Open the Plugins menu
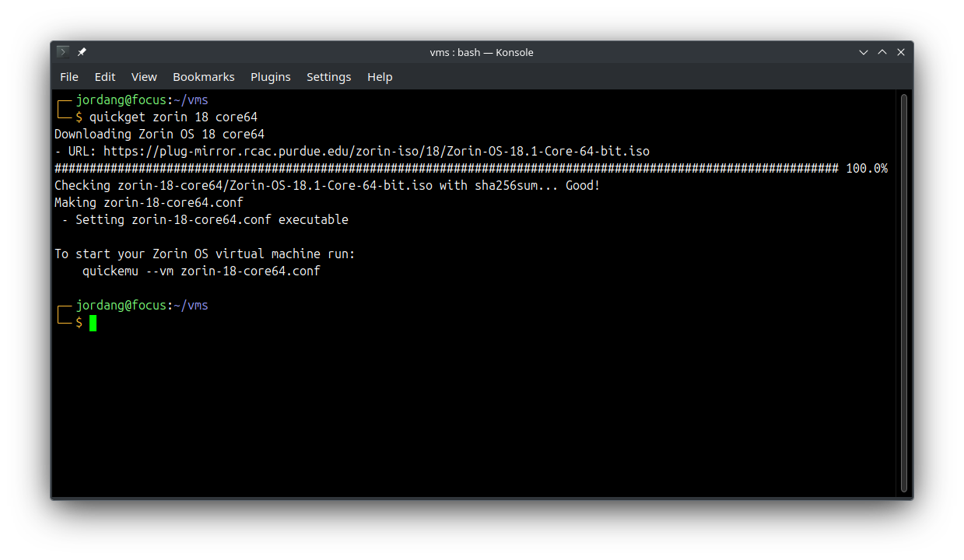The image size is (964, 560). 271,77
